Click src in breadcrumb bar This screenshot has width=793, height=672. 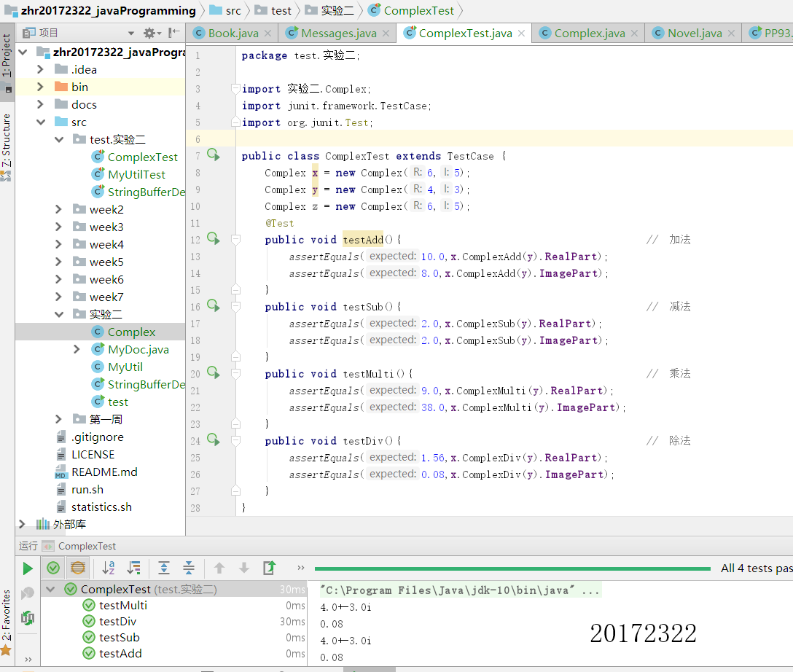[225, 11]
